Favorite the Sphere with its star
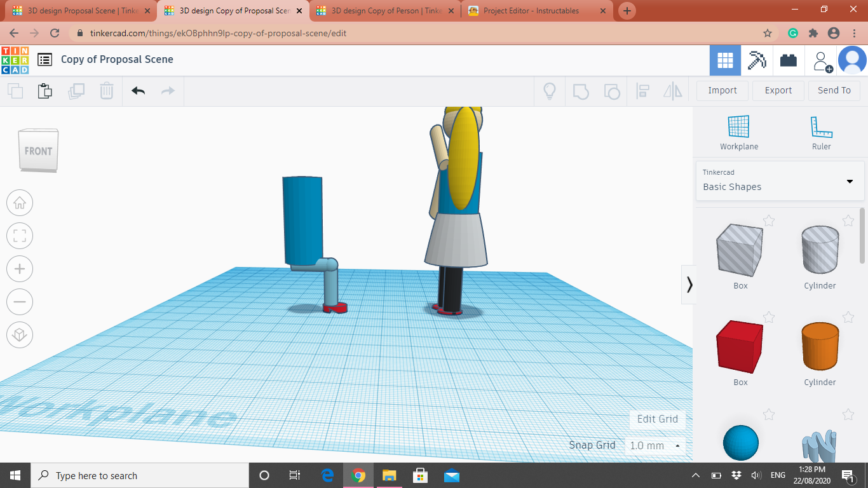 (769, 414)
